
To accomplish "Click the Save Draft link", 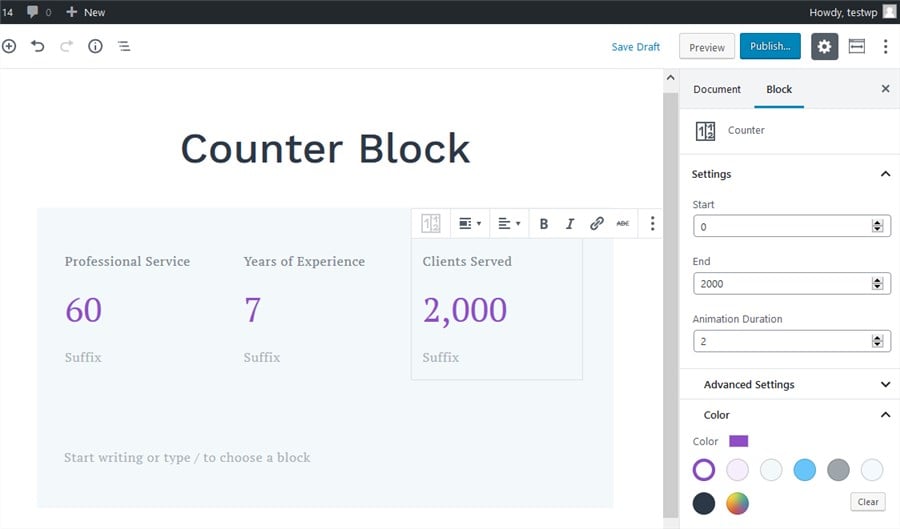I will 636,47.
